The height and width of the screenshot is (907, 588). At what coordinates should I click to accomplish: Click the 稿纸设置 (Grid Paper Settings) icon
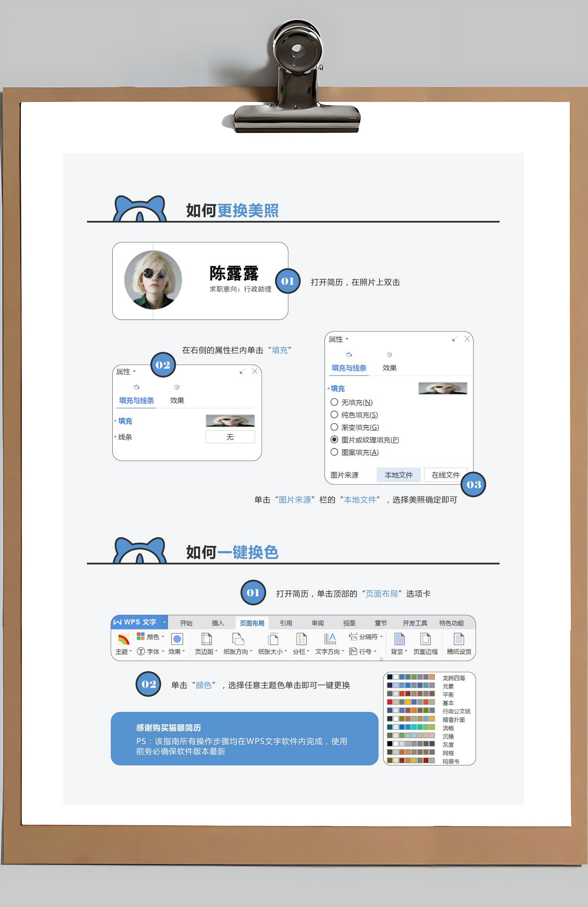(x=459, y=639)
